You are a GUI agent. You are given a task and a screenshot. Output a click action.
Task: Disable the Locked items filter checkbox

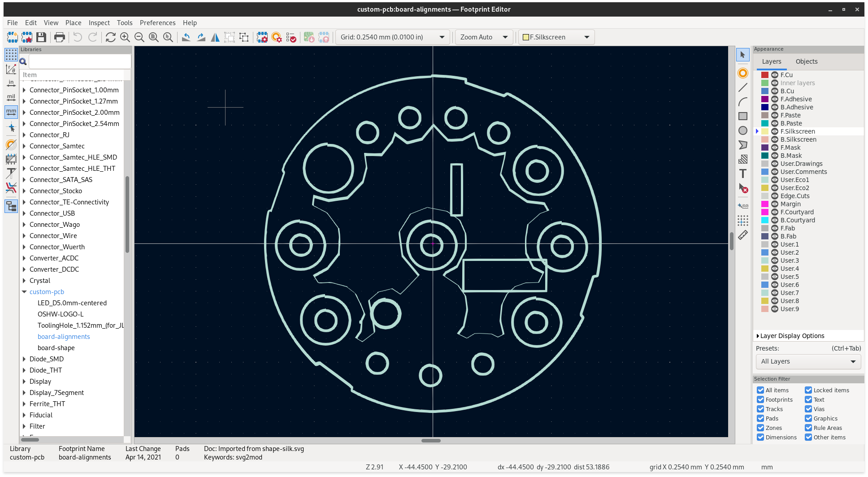[x=808, y=390]
